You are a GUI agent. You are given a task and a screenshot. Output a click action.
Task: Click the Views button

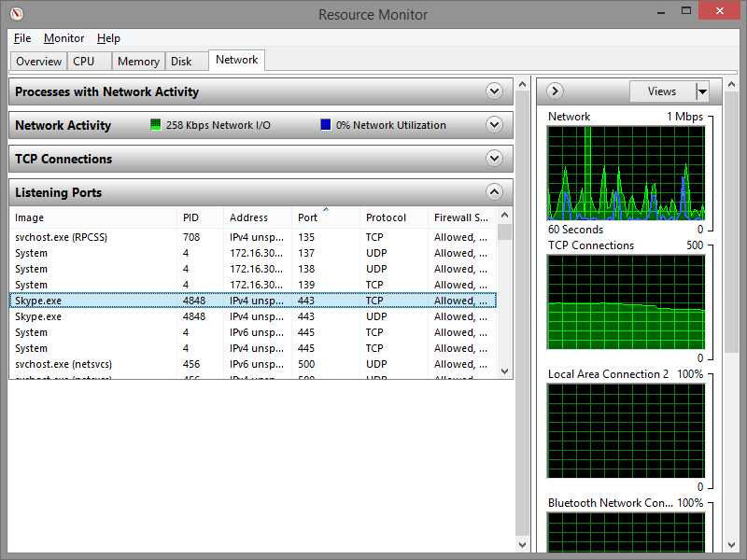point(663,91)
